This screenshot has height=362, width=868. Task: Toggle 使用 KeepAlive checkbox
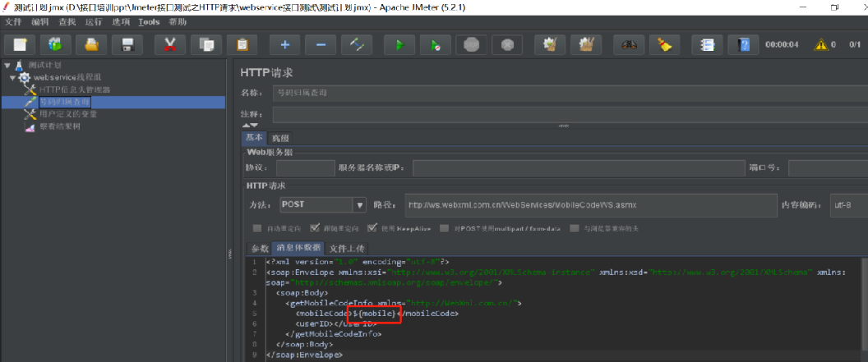pos(372,228)
